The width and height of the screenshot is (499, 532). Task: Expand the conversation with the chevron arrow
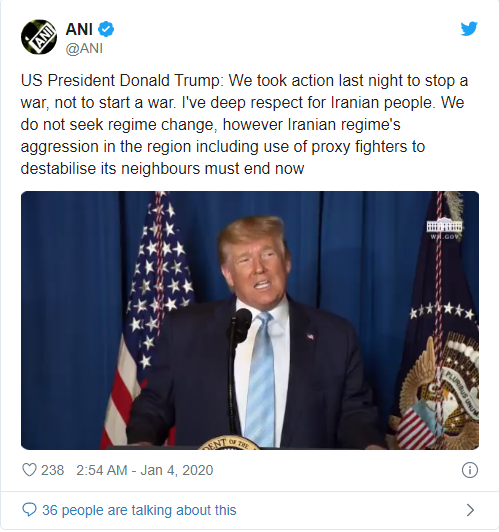(x=470, y=511)
